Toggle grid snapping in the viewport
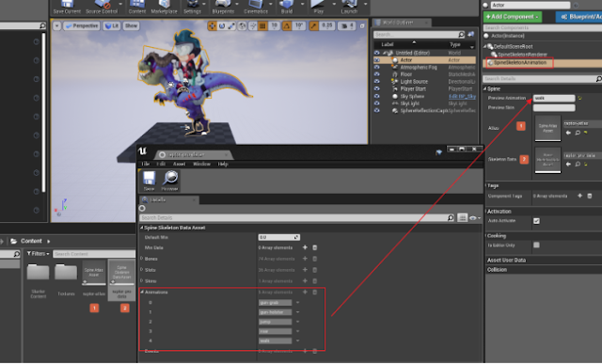 pyautogui.click(x=262, y=25)
